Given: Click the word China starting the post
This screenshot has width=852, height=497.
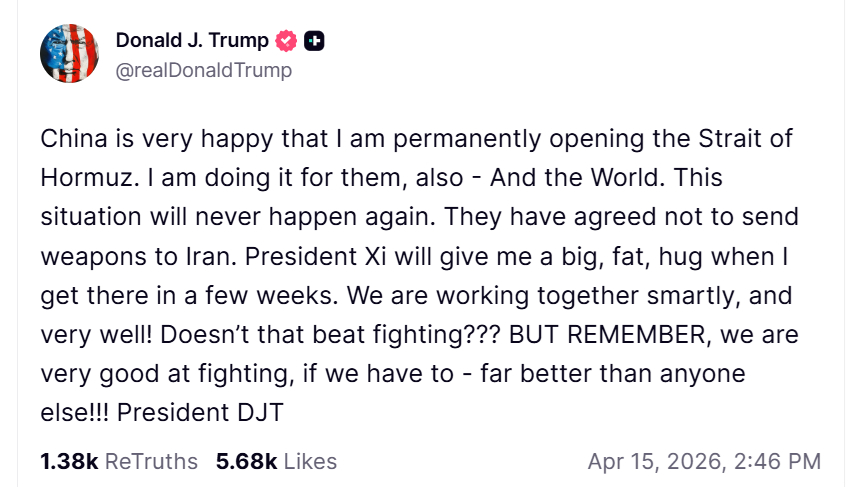Looking at the screenshot, I should 72,139.
